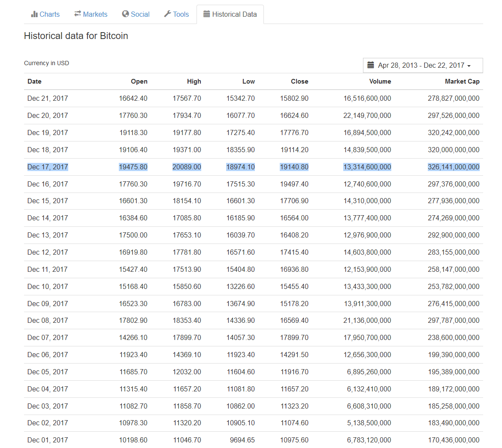Click the Date column header
This screenshot has height=448, width=502.
(34, 81)
